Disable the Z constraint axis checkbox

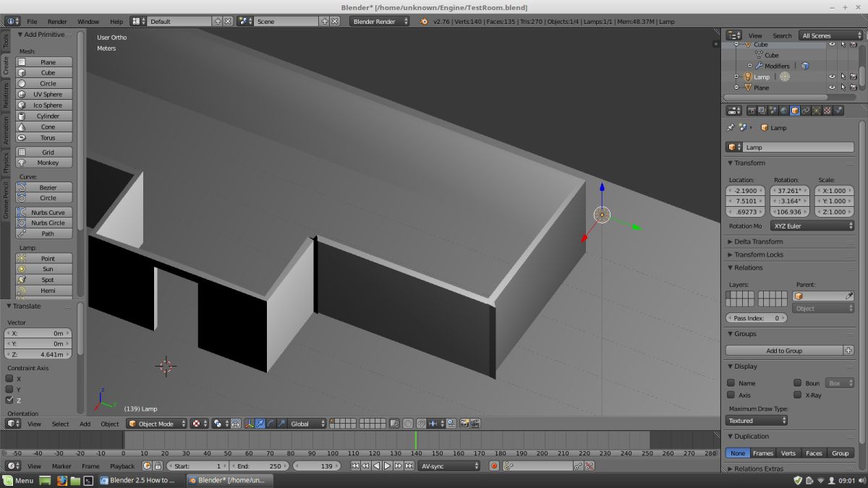(10, 400)
